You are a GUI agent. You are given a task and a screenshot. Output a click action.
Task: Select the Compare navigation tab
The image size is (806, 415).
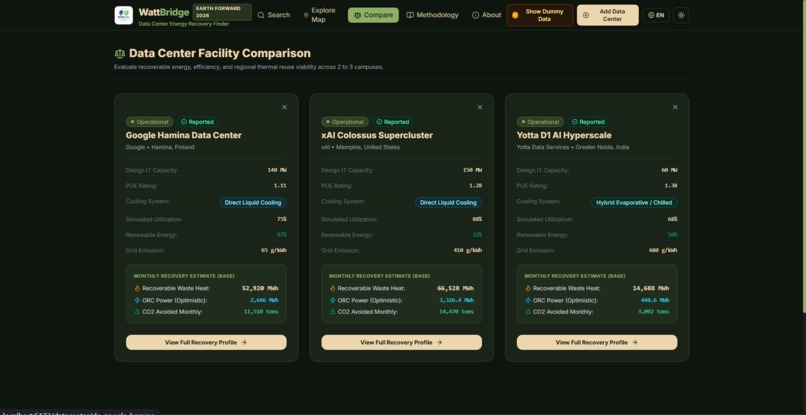coord(373,15)
